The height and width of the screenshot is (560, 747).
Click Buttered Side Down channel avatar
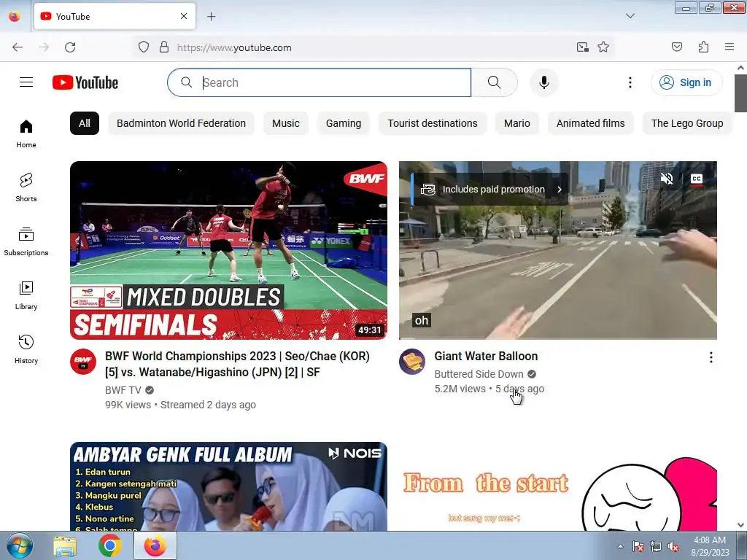[x=412, y=362]
